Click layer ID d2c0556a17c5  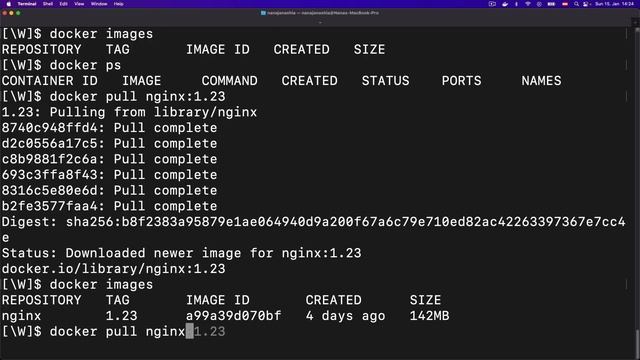pos(50,144)
